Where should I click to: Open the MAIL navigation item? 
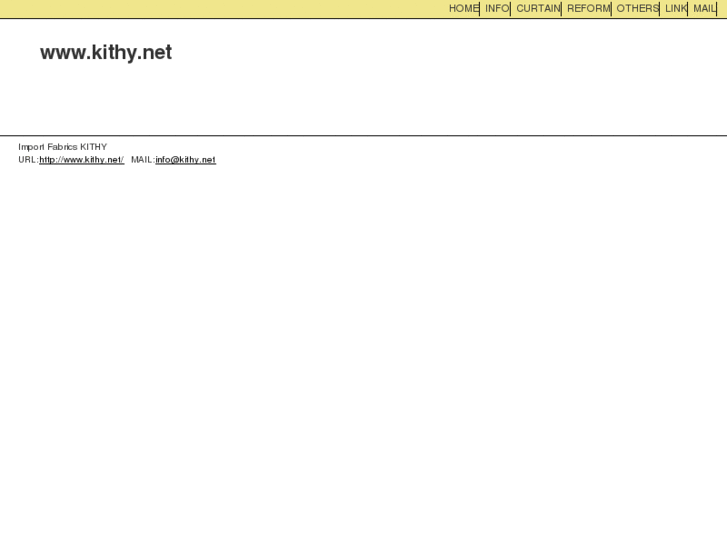pyautogui.click(x=705, y=8)
